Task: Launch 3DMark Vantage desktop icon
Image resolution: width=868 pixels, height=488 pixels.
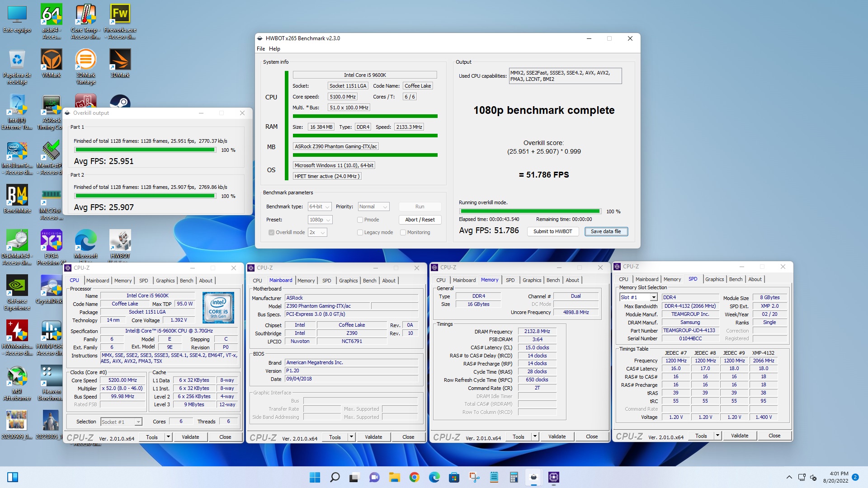Action: [85, 66]
